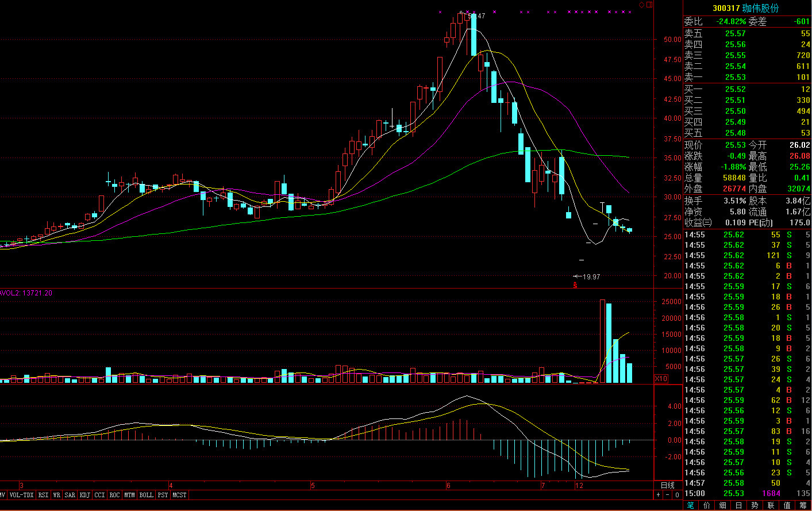The height and width of the screenshot is (511, 812).
Task: Switch indicator to VOL-TDX
Action: (x=21, y=495)
